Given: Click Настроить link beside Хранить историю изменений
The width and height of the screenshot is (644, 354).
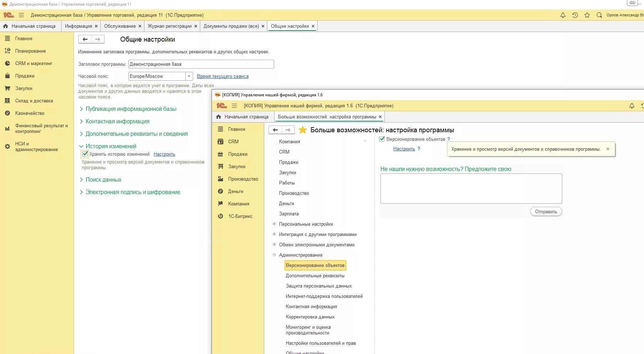Looking at the screenshot, I should [164, 154].
